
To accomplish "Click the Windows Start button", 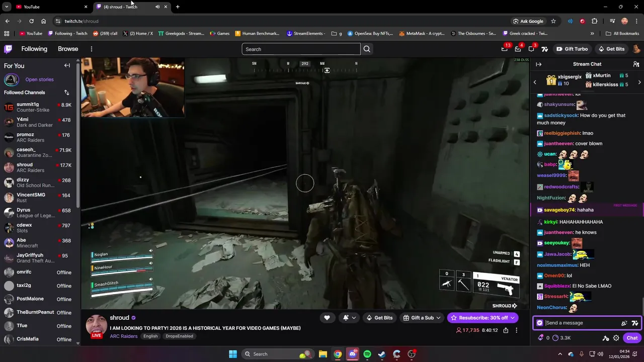I will coord(233,354).
